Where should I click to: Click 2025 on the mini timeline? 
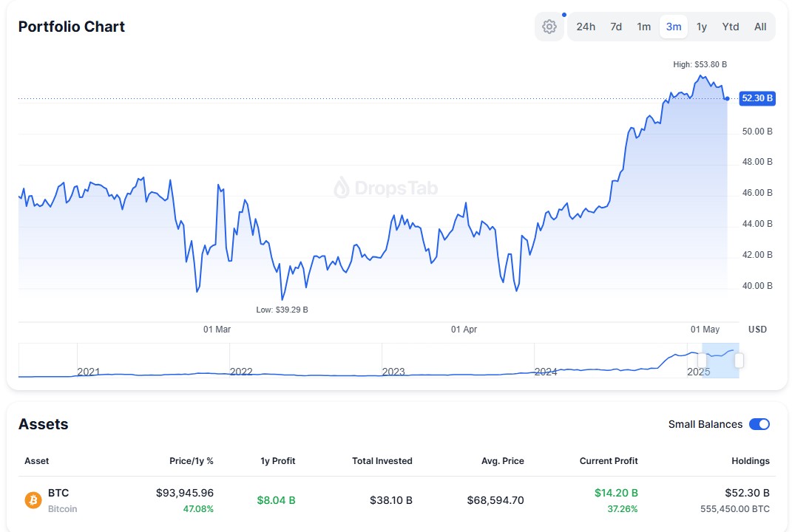tap(697, 372)
